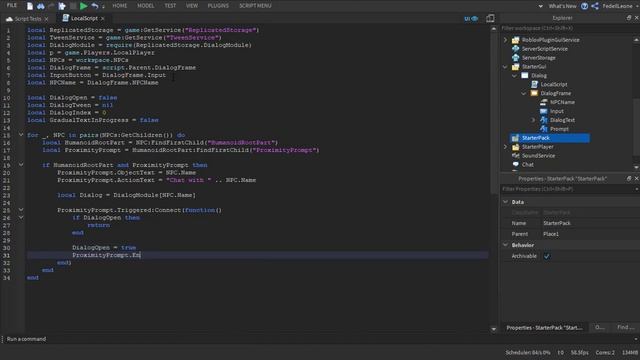Click the Stop test square icon
This screenshot has width=640, height=360.
point(73,6)
